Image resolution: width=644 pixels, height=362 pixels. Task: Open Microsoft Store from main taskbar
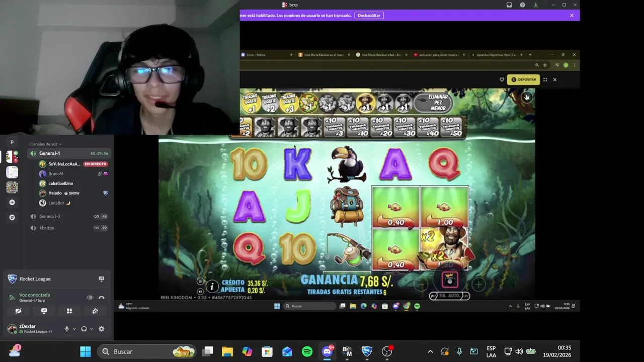click(267, 351)
